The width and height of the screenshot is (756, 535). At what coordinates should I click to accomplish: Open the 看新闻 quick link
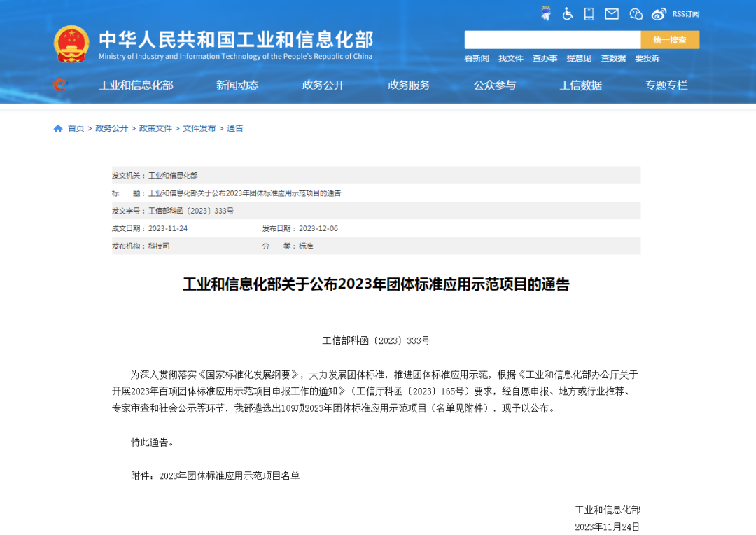(x=477, y=58)
